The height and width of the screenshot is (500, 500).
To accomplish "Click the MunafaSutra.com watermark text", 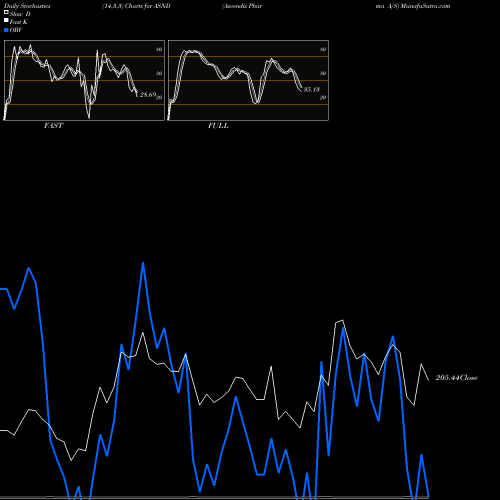I will coord(425,6).
